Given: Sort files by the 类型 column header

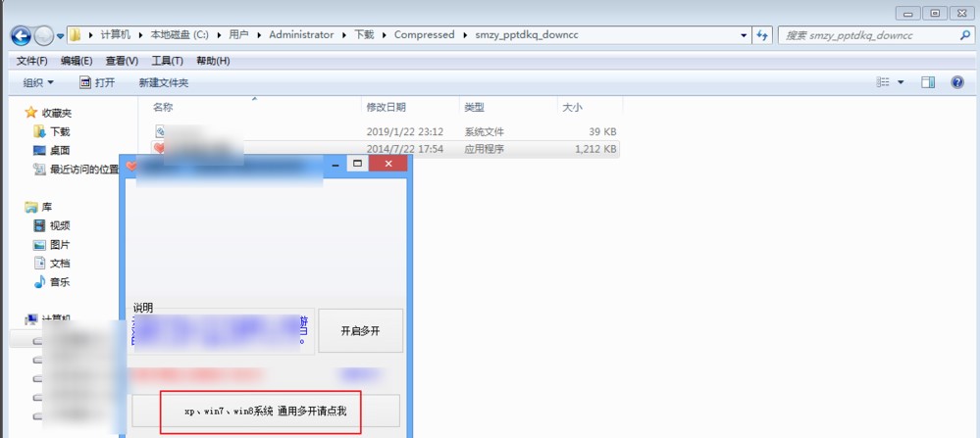Looking at the screenshot, I should click(475, 108).
